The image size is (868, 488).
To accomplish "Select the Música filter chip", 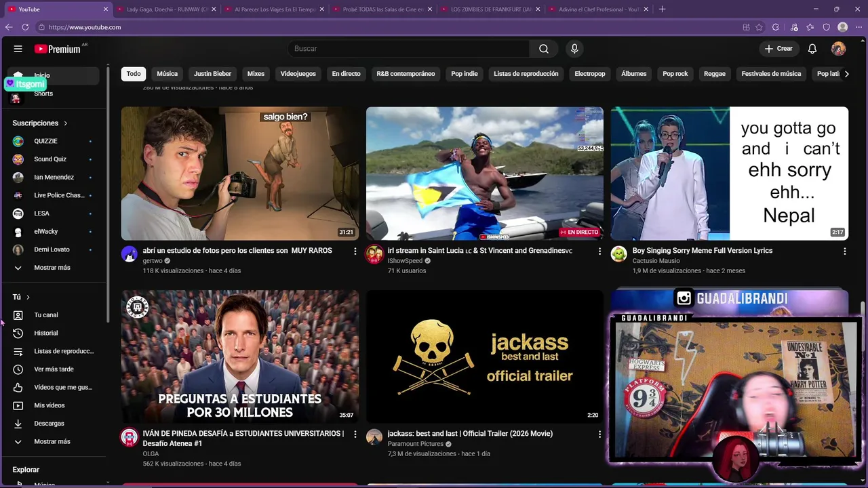I will [167, 74].
